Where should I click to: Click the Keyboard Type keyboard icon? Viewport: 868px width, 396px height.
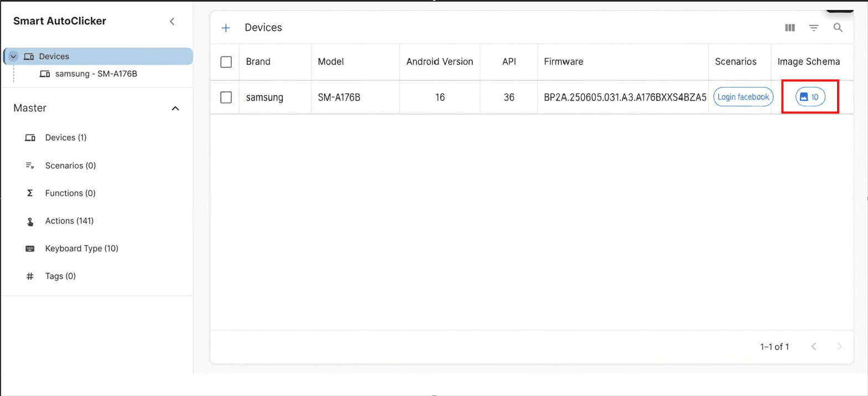(x=30, y=249)
